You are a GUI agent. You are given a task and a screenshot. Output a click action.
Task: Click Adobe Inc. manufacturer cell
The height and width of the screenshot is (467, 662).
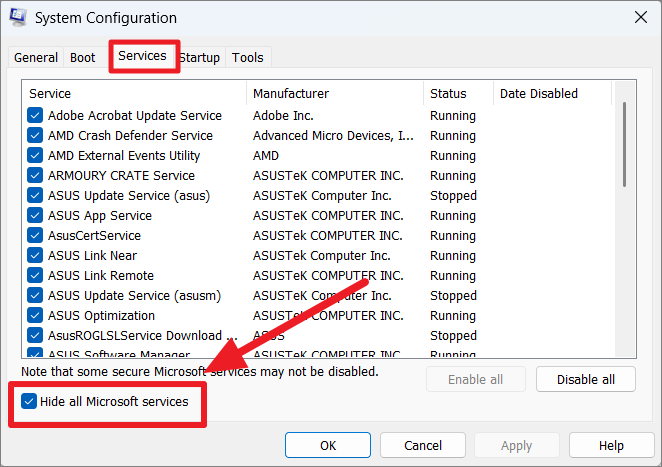283,115
